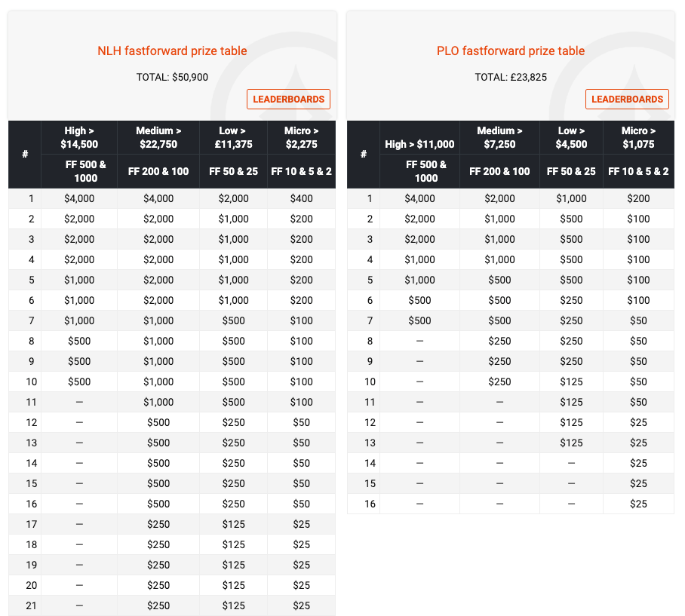685x616 pixels.
Task: Select the Medium > $22,750 column header
Action: pyautogui.click(x=158, y=137)
